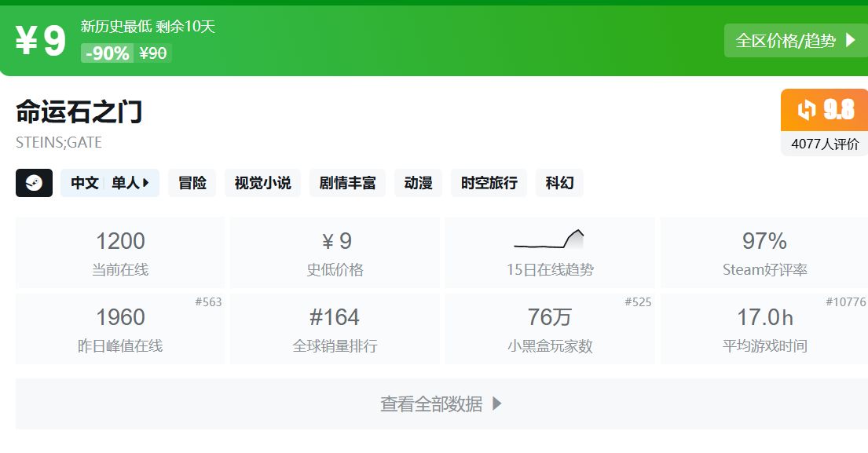Select the 动漫 tag

pos(418,183)
